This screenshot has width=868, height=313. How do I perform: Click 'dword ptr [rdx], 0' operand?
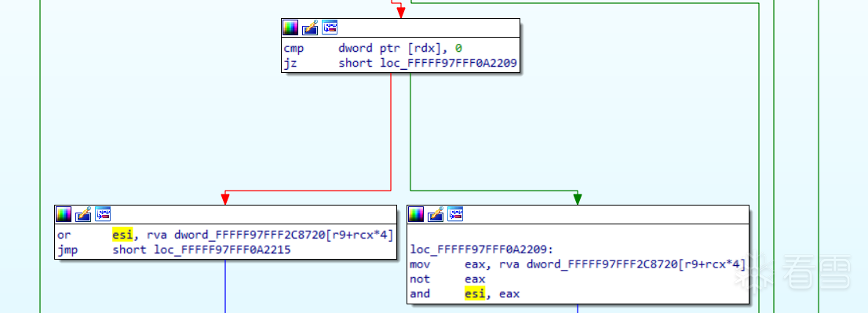[x=400, y=49]
